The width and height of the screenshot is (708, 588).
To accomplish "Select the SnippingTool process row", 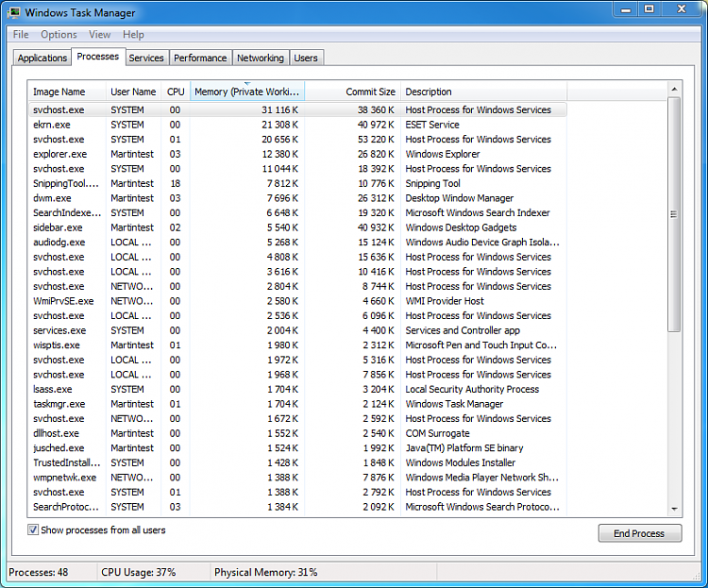I will (x=297, y=183).
